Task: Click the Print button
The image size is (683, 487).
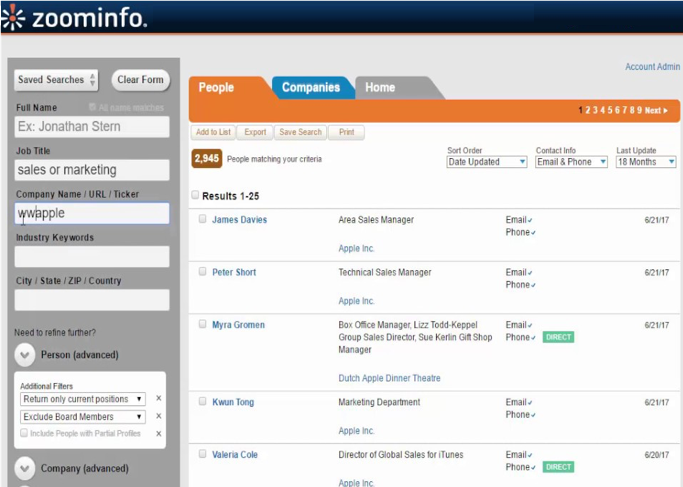Action: 347,132
